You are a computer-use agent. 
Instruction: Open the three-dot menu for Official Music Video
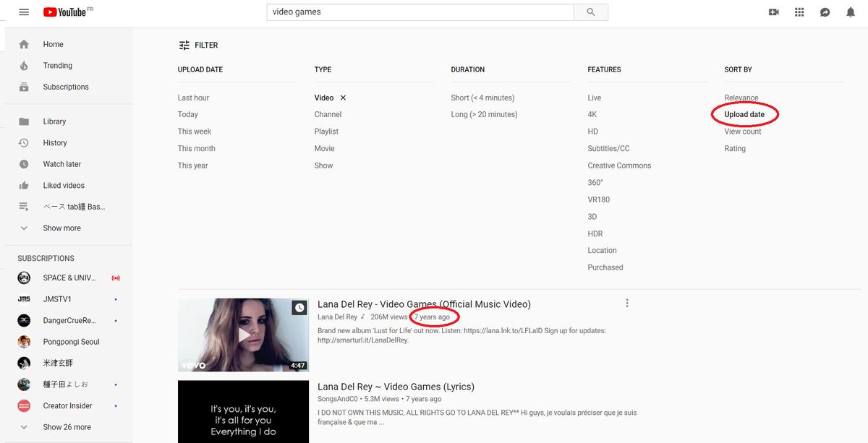[x=627, y=304]
